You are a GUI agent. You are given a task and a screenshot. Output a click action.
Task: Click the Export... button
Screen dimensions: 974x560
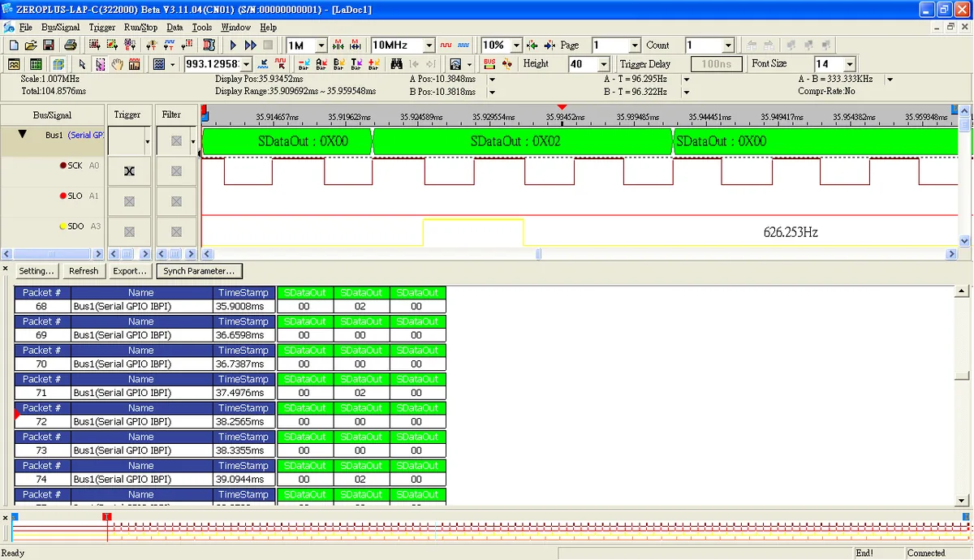(x=130, y=271)
